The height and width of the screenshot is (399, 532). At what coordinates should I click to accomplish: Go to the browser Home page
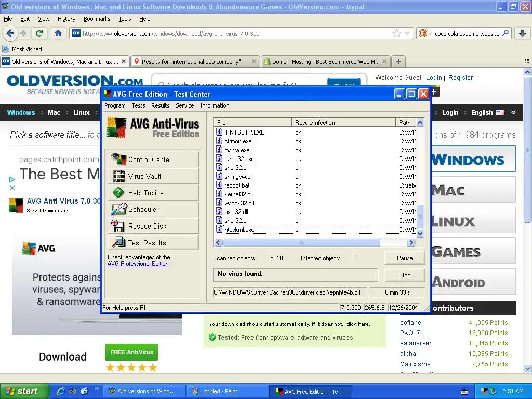point(58,33)
